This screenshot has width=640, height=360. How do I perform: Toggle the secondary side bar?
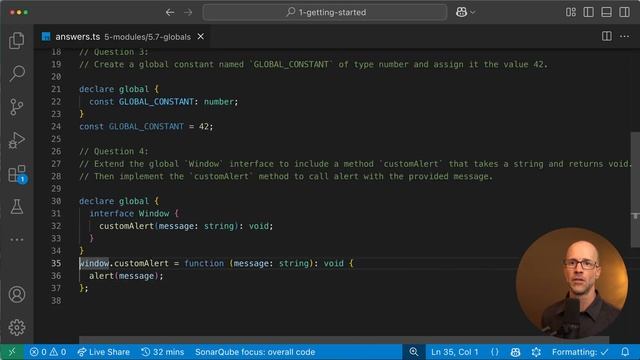(624, 12)
